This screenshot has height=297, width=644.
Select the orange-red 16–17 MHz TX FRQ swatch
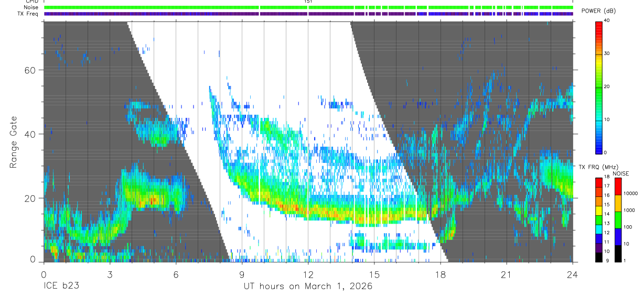[598, 192]
